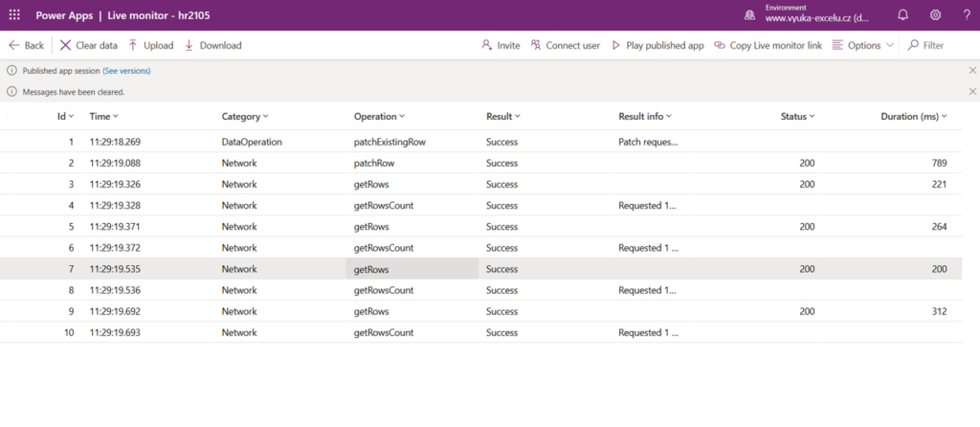Click the duration value 264

939,226
